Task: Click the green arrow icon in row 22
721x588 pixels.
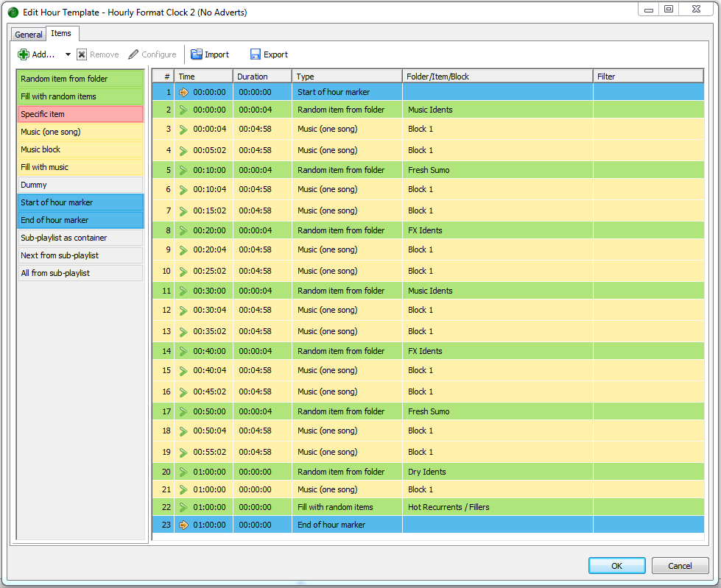Action: pos(183,508)
